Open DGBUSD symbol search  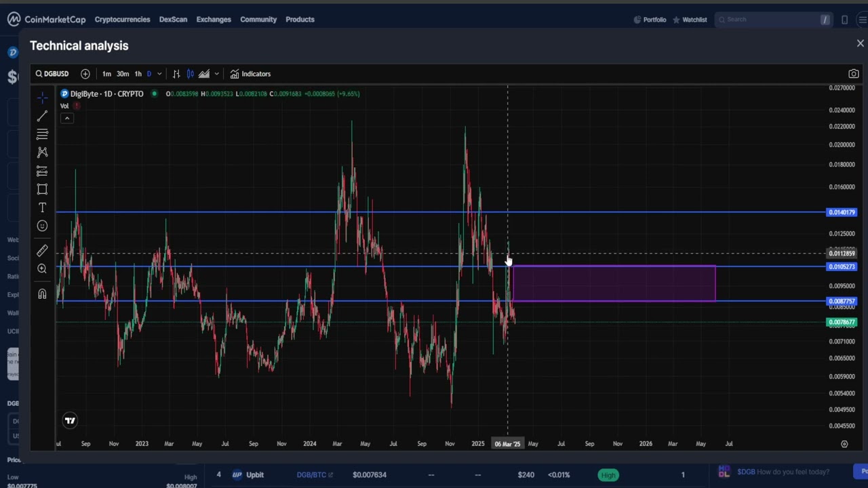[x=52, y=74]
